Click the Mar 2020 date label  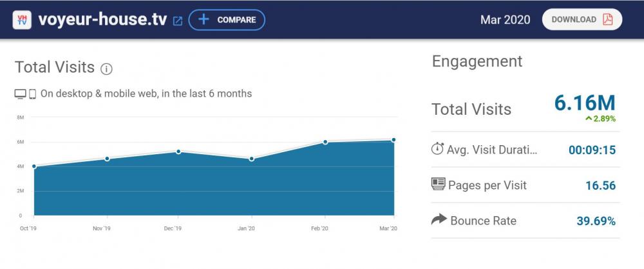(x=505, y=19)
